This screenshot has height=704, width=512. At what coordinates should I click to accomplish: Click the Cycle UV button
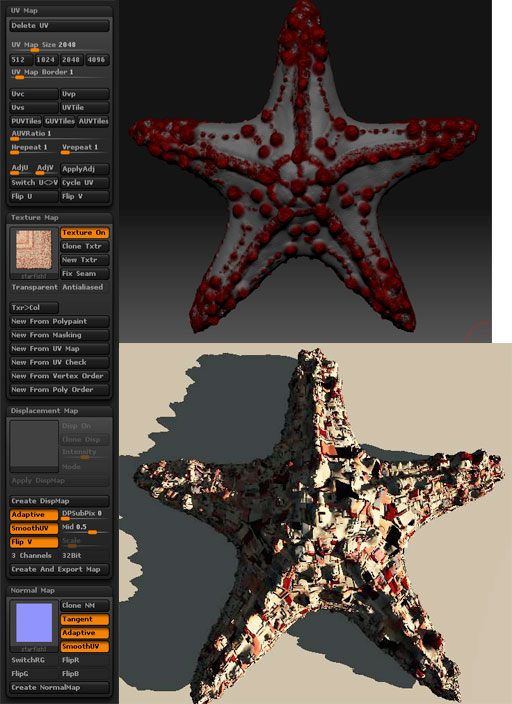pyautogui.click(x=84, y=183)
